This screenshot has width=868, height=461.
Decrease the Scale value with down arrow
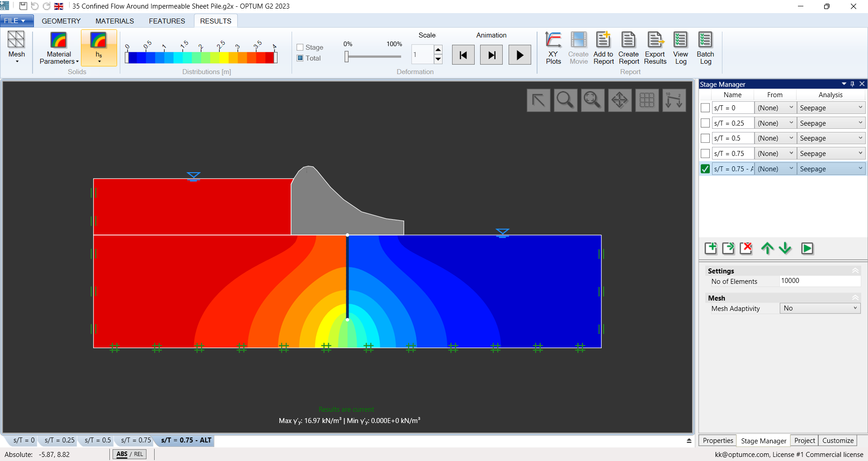pos(438,59)
